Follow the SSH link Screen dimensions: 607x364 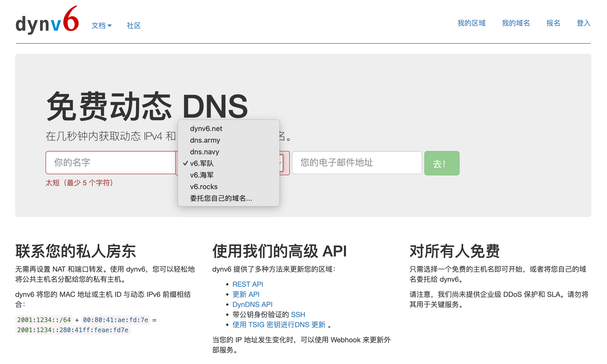[298, 315]
